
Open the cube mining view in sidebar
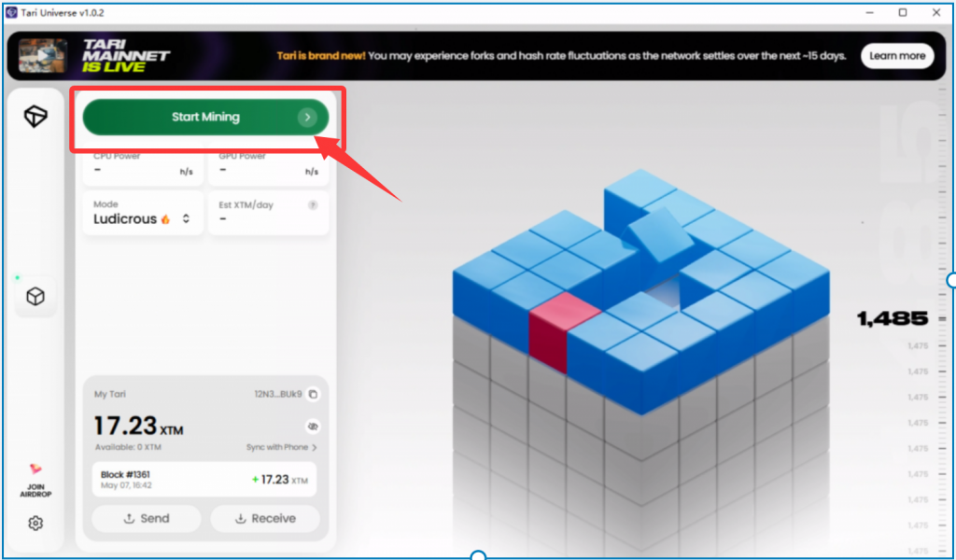point(35,297)
